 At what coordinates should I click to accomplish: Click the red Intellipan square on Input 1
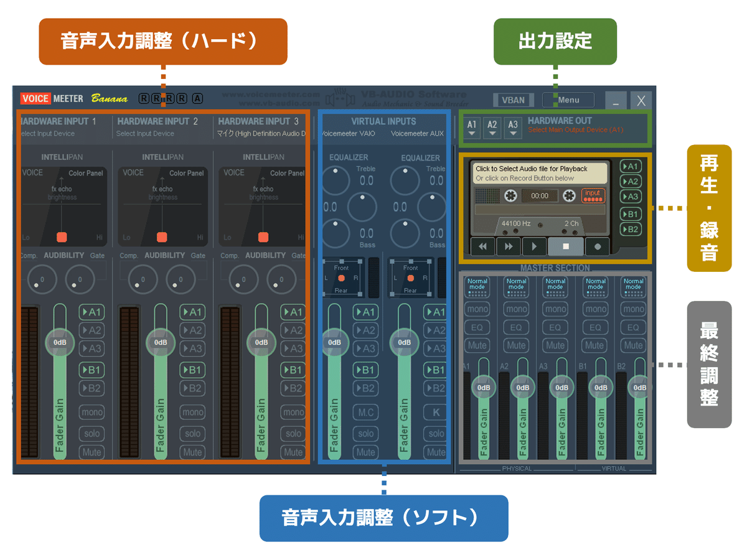(x=62, y=237)
